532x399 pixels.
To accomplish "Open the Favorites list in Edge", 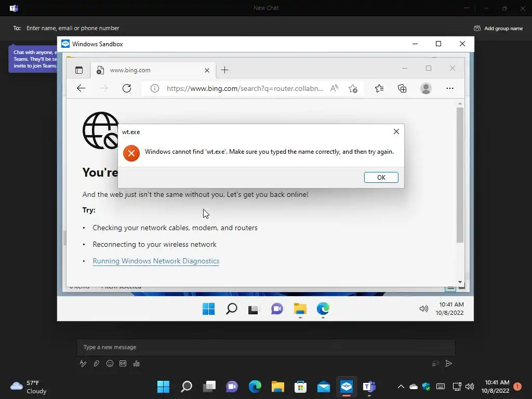I will pos(379,88).
